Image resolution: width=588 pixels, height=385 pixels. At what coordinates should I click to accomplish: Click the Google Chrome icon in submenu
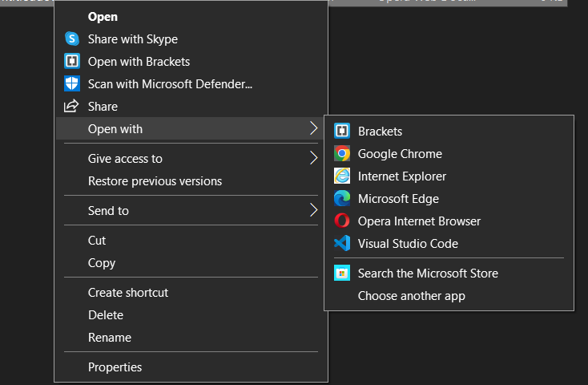[x=342, y=154]
